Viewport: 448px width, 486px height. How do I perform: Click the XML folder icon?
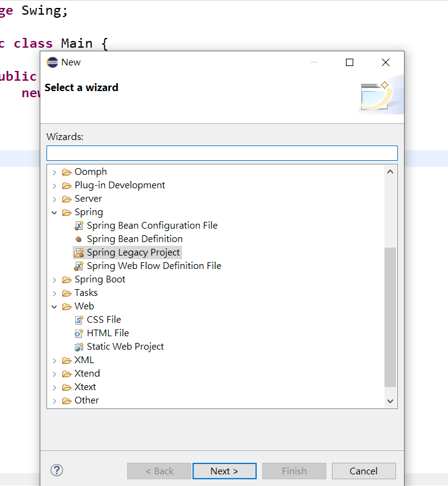[x=67, y=360]
